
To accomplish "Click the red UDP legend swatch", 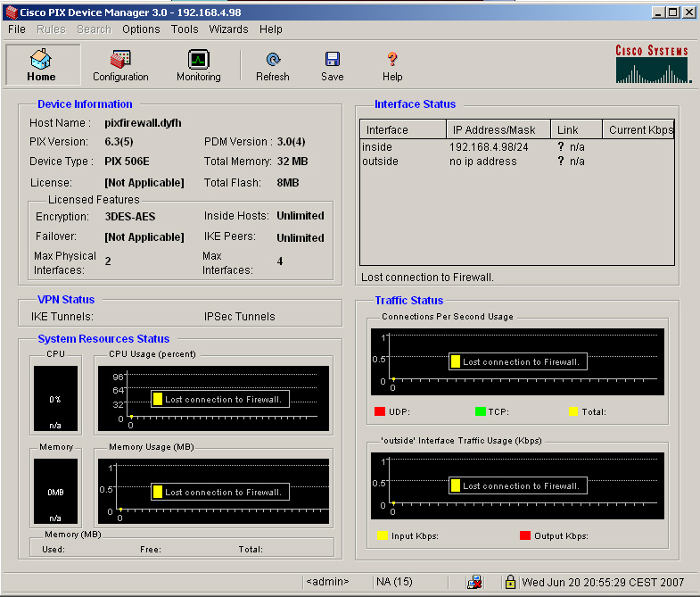I will pos(380,411).
